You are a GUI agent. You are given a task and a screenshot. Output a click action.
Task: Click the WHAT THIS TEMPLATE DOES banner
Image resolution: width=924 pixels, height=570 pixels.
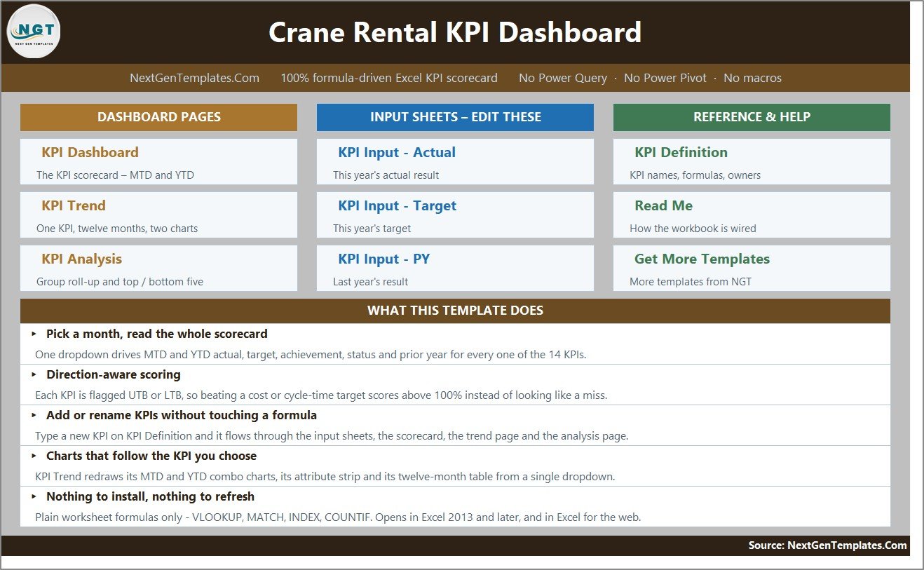455,311
